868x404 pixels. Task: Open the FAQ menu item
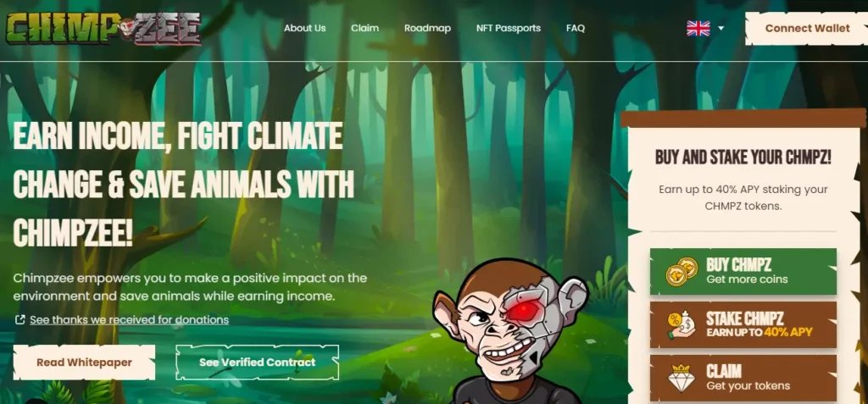tap(576, 28)
